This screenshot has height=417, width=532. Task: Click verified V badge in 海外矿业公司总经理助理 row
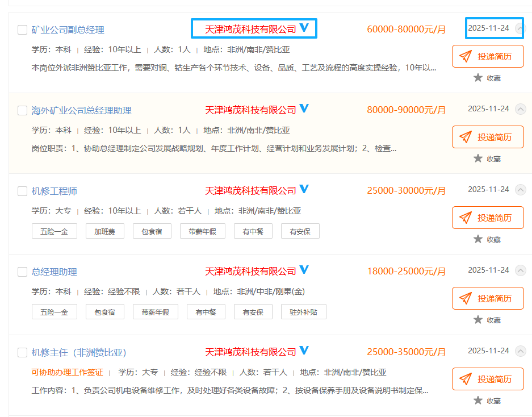click(x=304, y=108)
